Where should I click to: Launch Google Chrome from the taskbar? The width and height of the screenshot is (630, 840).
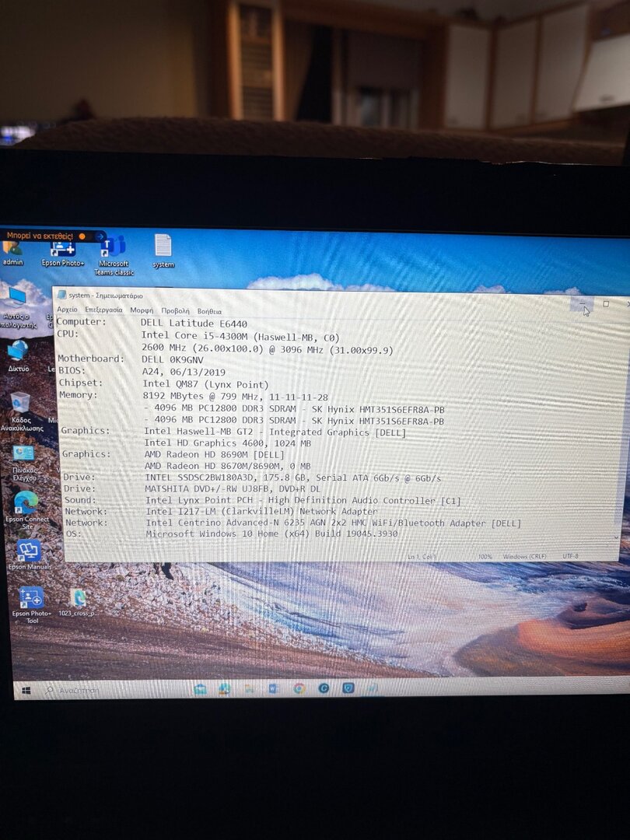[299, 688]
